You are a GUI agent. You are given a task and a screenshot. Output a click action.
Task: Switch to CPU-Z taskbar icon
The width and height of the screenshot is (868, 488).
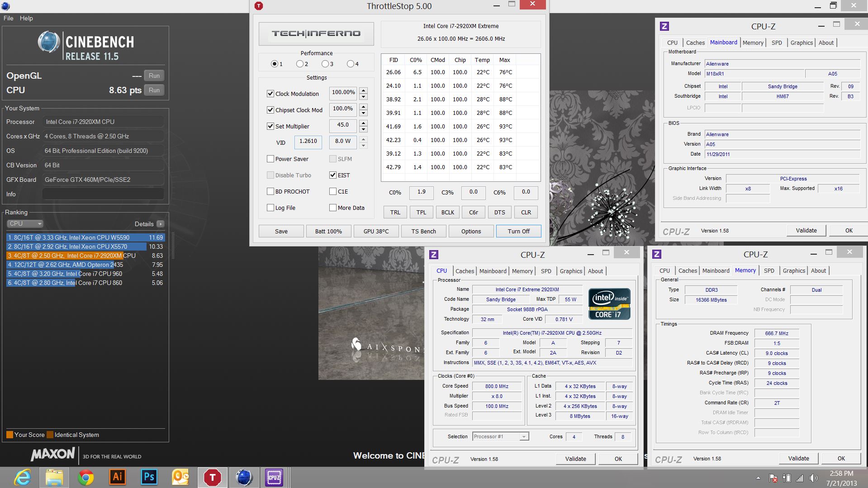[x=274, y=478]
